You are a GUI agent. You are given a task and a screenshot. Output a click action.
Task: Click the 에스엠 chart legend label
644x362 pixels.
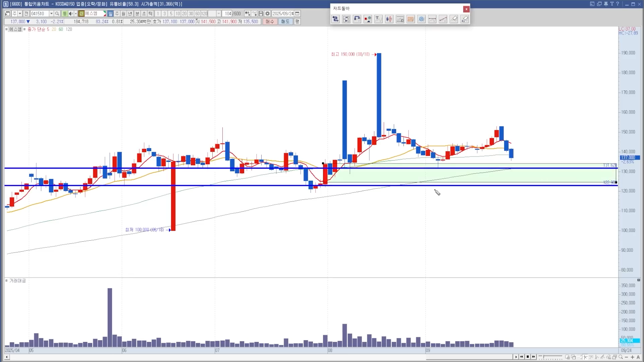point(15,29)
